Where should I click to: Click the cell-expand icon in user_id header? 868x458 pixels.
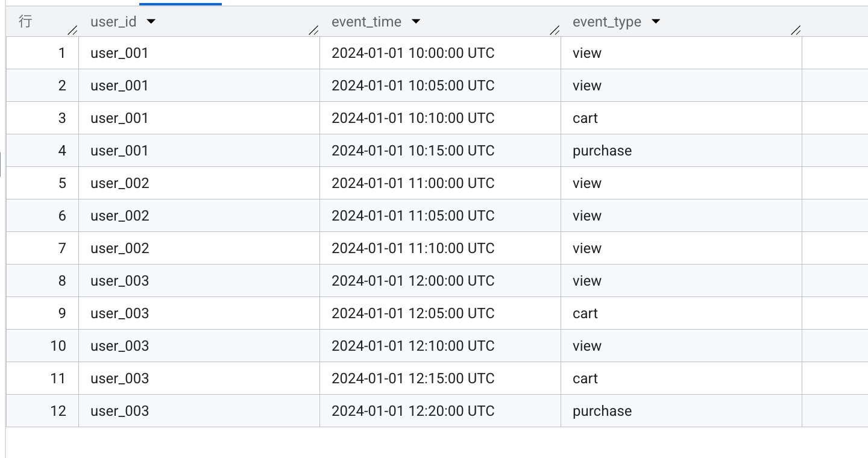[314, 30]
